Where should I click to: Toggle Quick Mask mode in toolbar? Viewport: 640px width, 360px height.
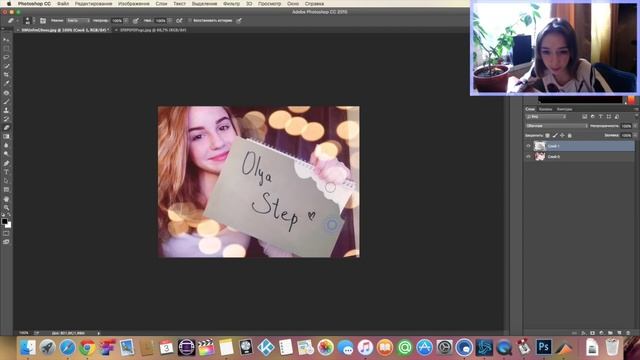pos(6,233)
